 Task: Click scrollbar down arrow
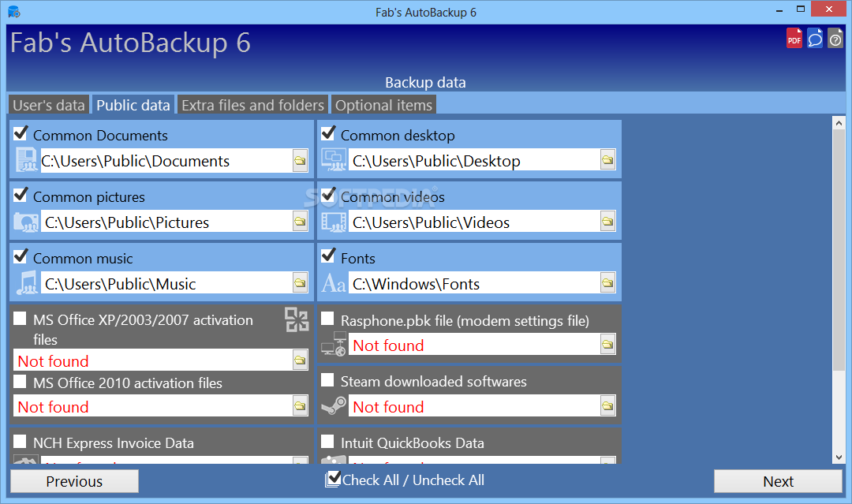839,457
